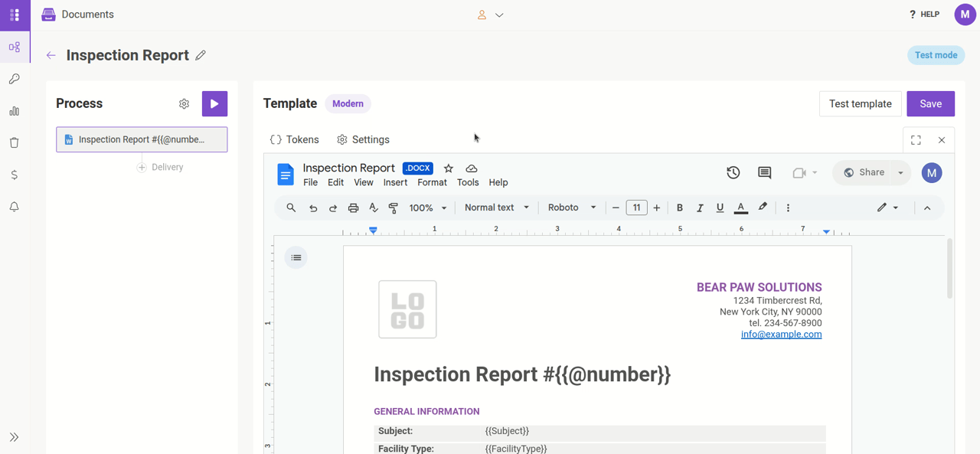Toggle italic formatting
The image size is (980, 454).
coord(700,207)
